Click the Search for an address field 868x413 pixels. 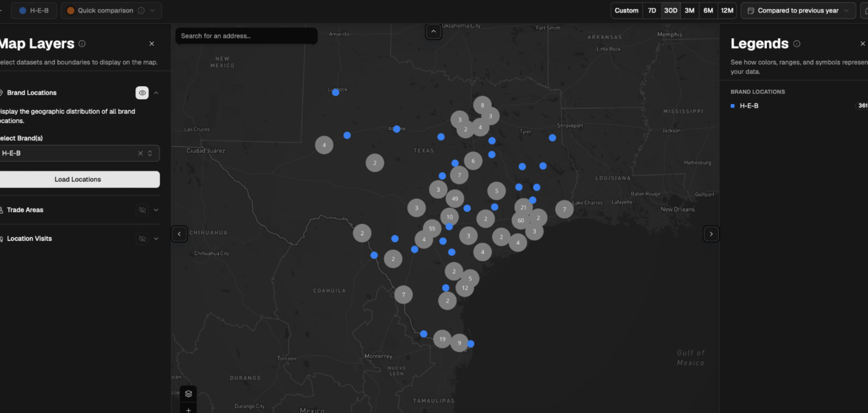click(246, 36)
